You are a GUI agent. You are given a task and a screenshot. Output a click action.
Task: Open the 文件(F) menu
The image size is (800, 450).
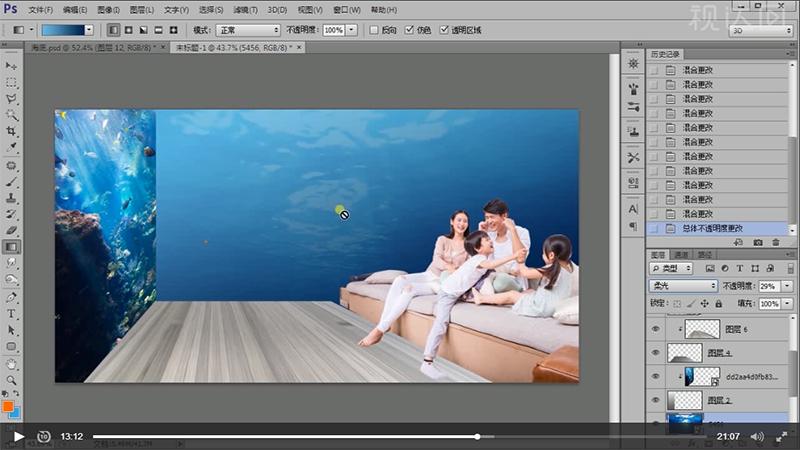pyautogui.click(x=41, y=10)
